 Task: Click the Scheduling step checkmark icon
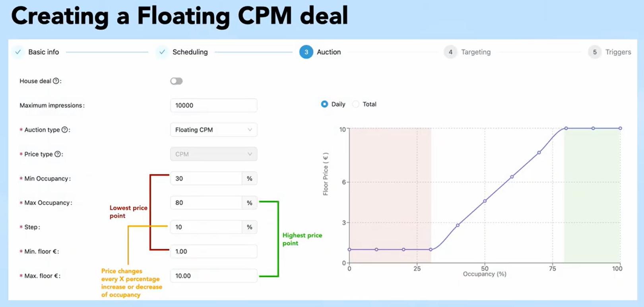click(162, 52)
